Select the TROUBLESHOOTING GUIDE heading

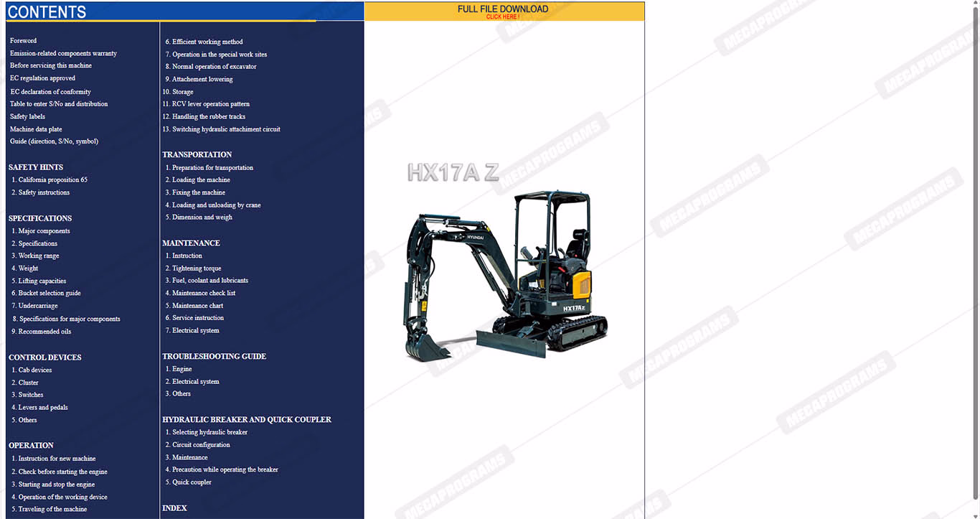pos(214,357)
